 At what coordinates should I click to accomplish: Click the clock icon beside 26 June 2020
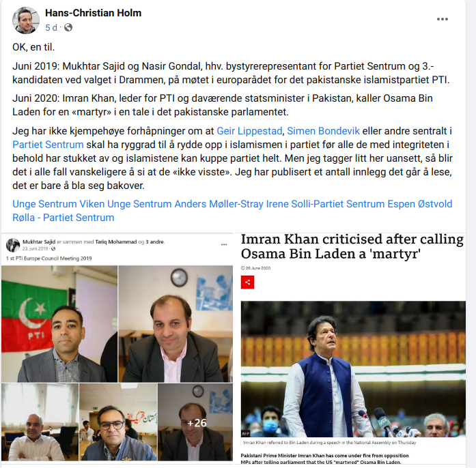[242, 268]
